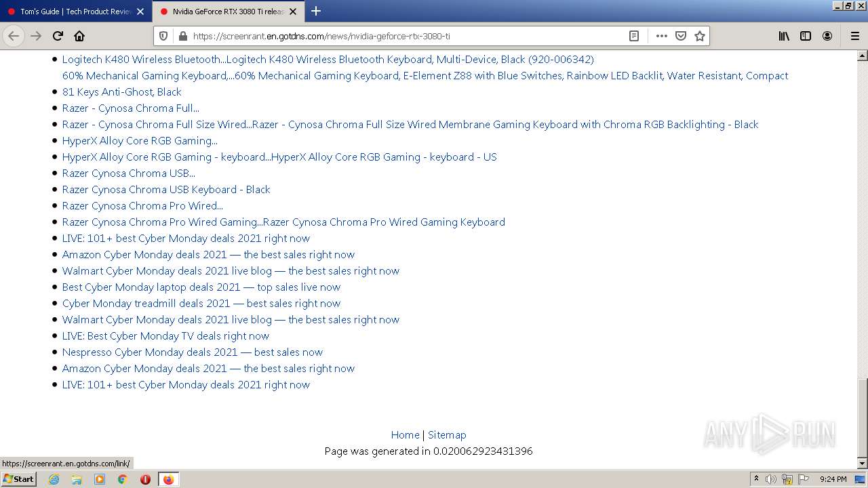
Task: Launch Google Chrome from taskbar
Action: coord(122,479)
